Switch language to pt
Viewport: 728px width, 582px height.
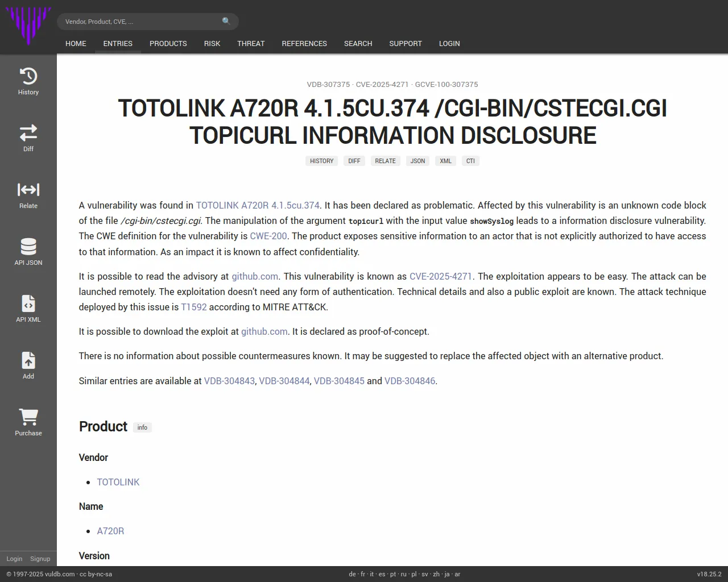[x=393, y=574]
